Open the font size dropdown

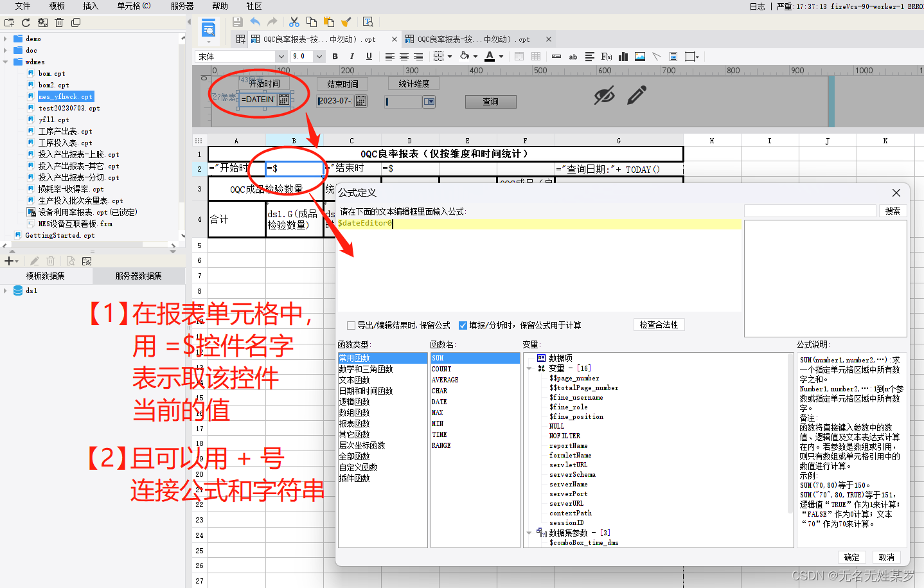click(x=319, y=57)
